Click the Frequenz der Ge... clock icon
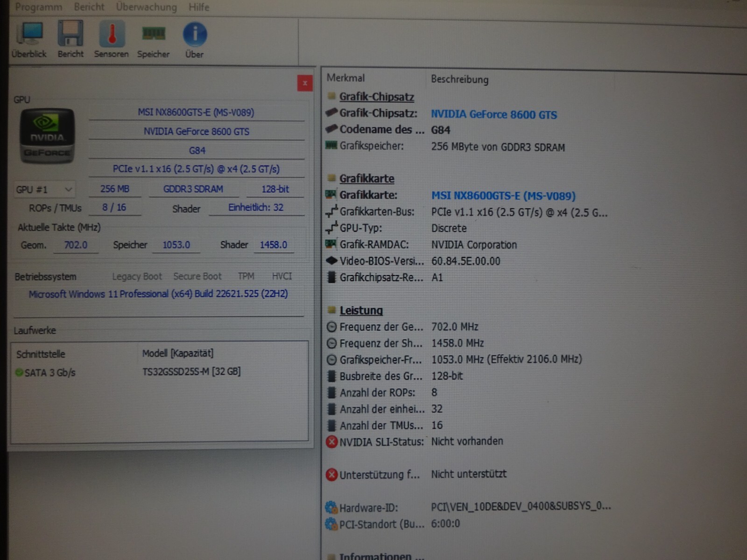Screen dimensions: 747x560 point(331,327)
